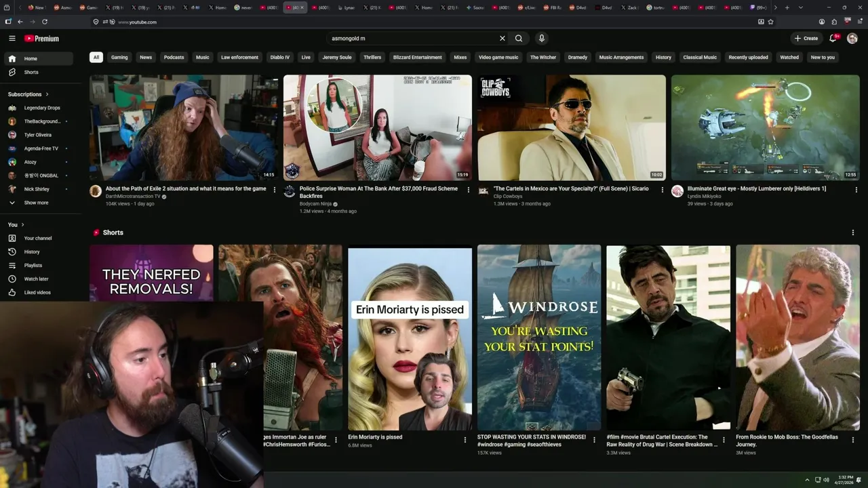Open options menu for Helldivers video
The width and height of the screenshot is (868, 488).
(856, 190)
